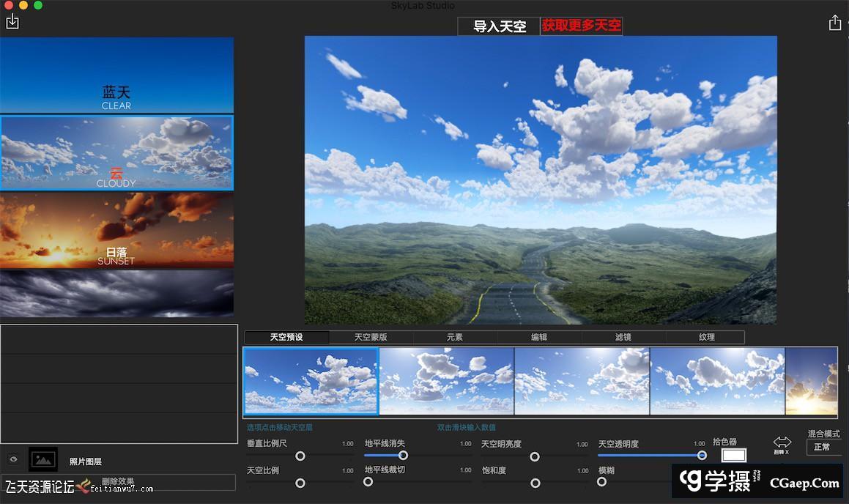Screen dimensions: 849x504
Task: Select the 云 CLOUDY sky category
Action: (117, 152)
